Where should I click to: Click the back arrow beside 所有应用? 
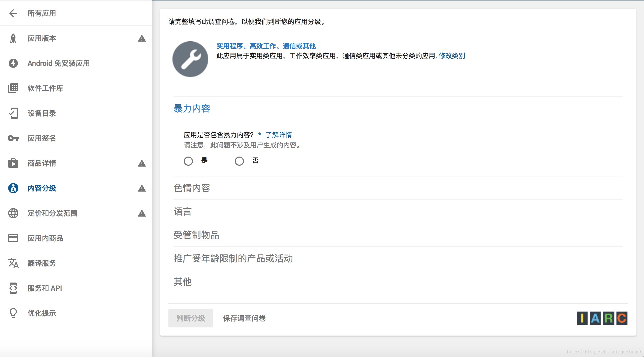[x=13, y=13]
